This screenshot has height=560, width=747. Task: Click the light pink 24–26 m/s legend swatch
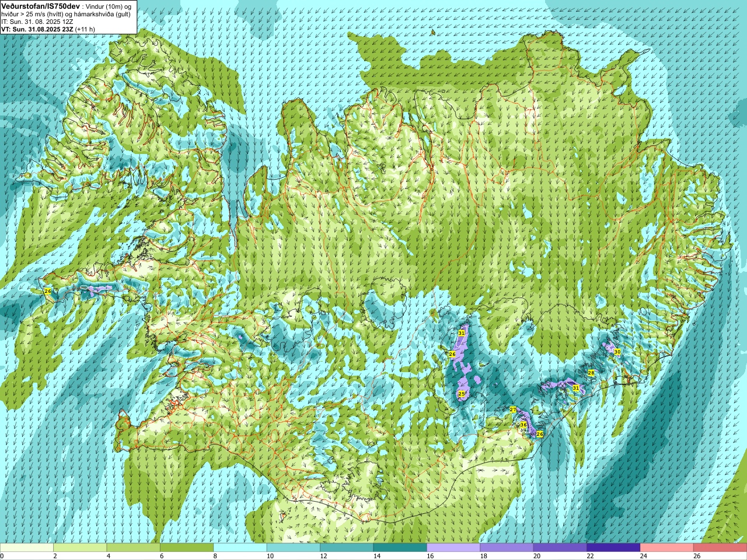[667, 548]
